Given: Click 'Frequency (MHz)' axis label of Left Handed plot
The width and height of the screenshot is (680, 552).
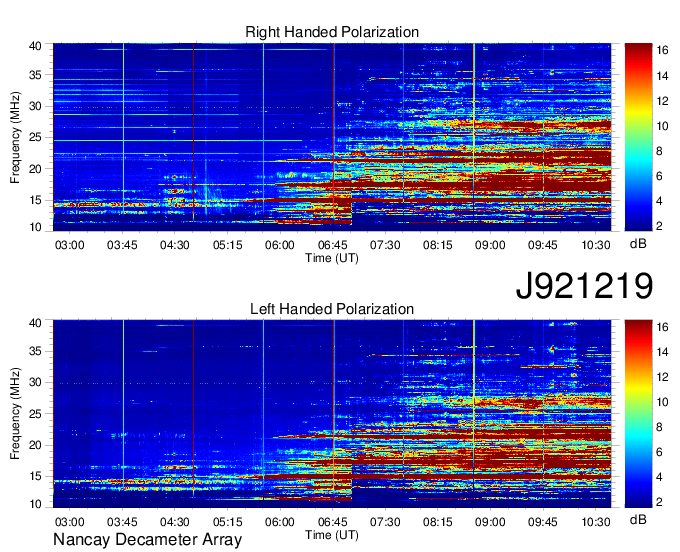Looking at the screenshot, I should [x=15, y=414].
